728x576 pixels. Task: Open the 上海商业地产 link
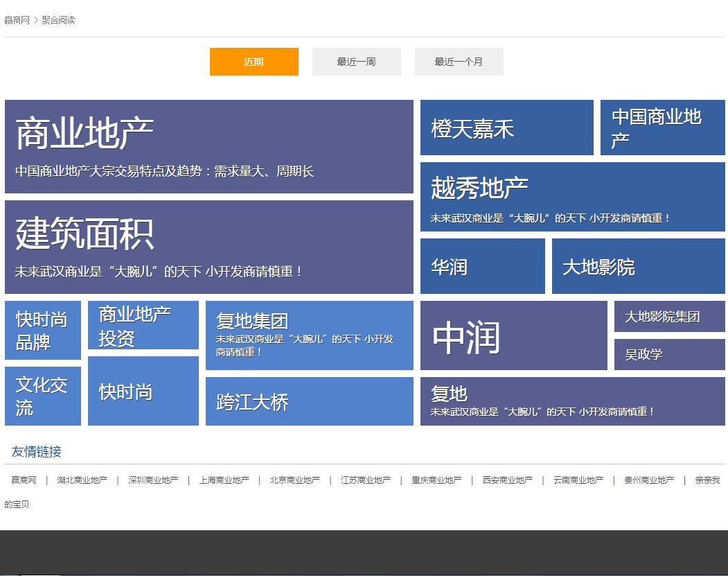(224, 480)
